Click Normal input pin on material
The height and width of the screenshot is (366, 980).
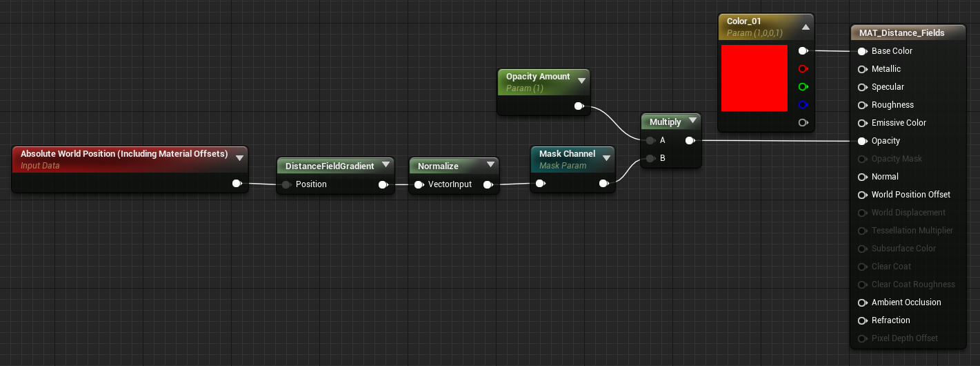862,177
